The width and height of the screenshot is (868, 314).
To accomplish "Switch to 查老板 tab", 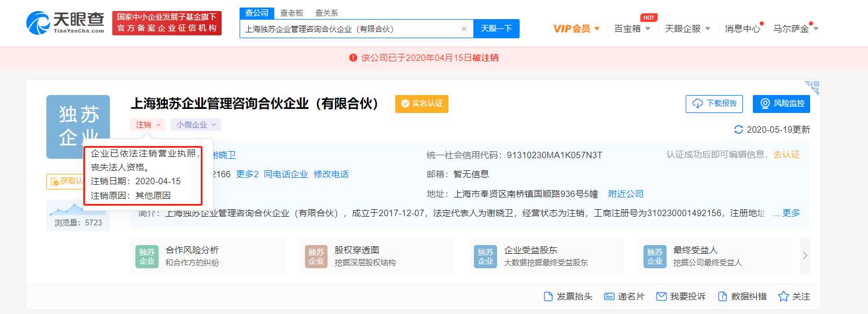I will 292,13.
